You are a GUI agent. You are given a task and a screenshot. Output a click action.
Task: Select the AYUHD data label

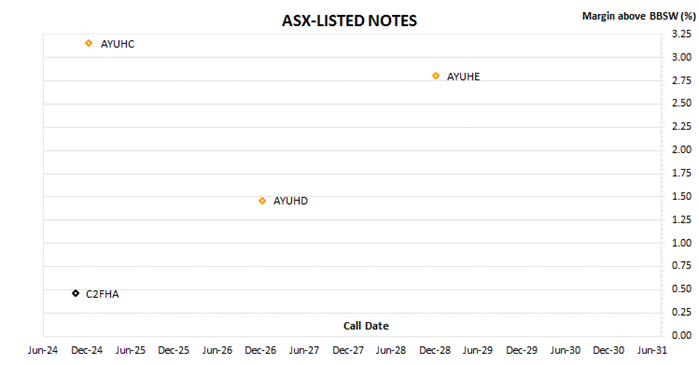pyautogui.click(x=291, y=201)
